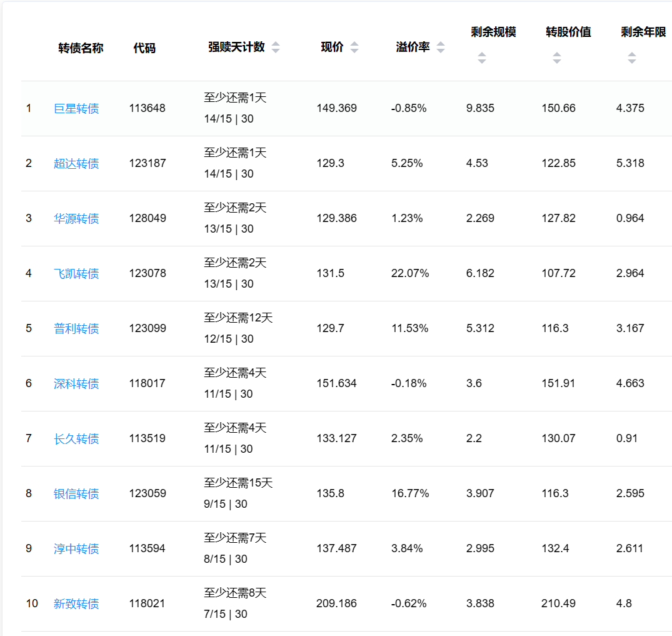
Task: Click the 银信转债 link
Action: pyautogui.click(x=76, y=494)
